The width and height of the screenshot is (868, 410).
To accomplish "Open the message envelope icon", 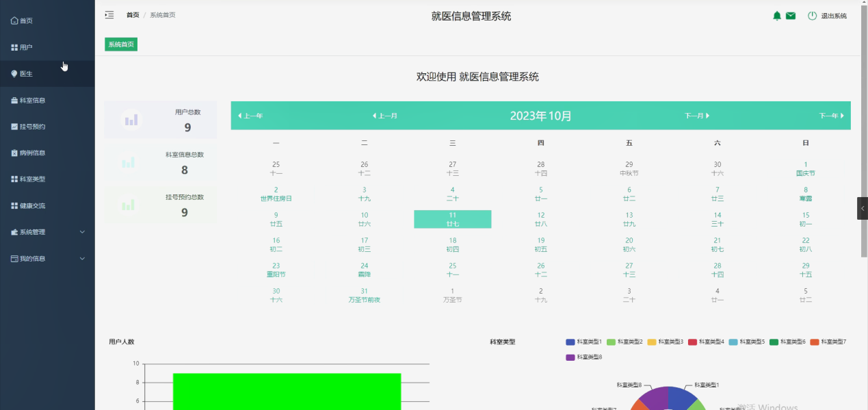I will 791,15.
